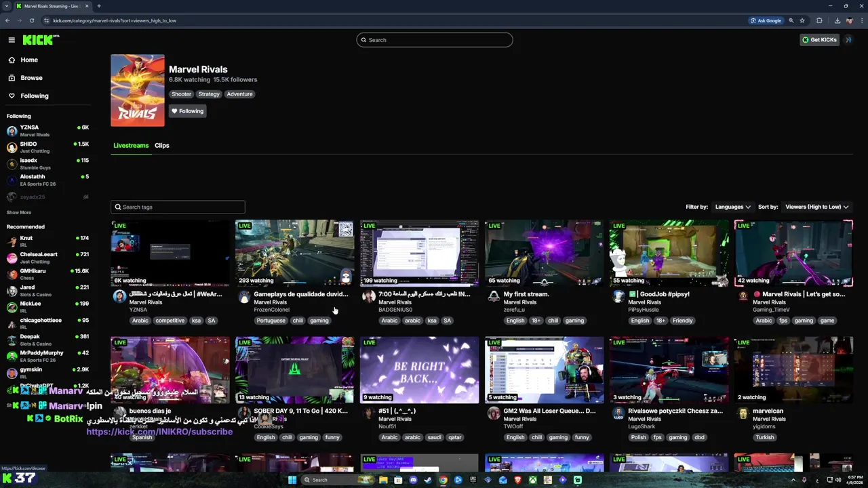Click the Friendly tag under PiPsyHussle stream
Image resolution: width=868 pixels, height=488 pixels.
tap(682, 321)
